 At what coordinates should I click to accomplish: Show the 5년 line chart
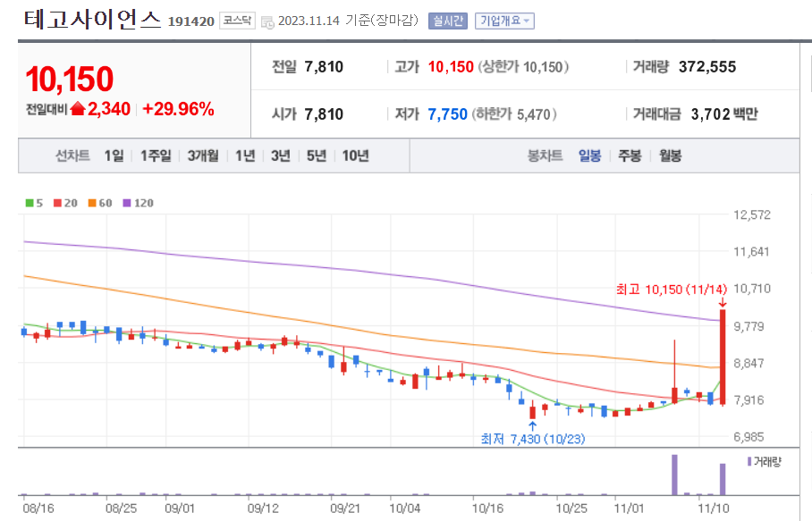tap(317, 155)
